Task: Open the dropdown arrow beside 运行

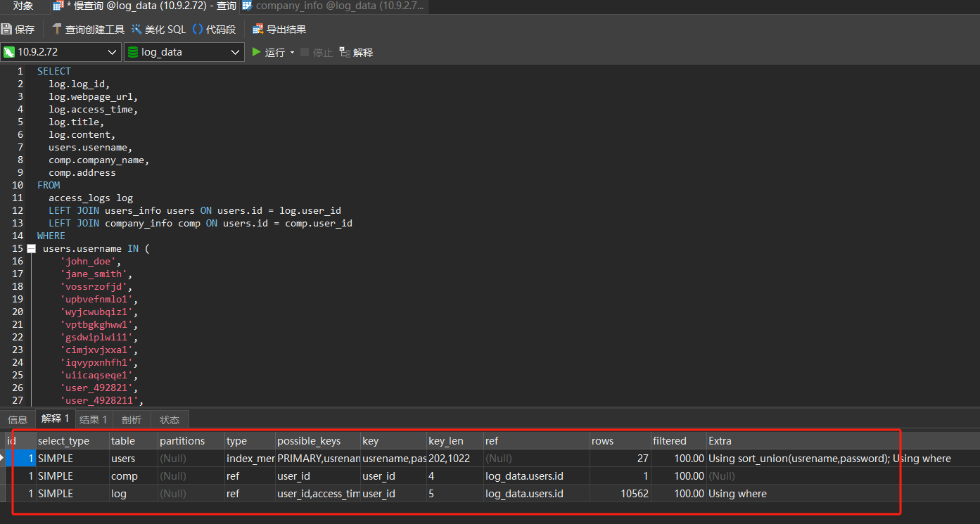Action: pos(292,53)
